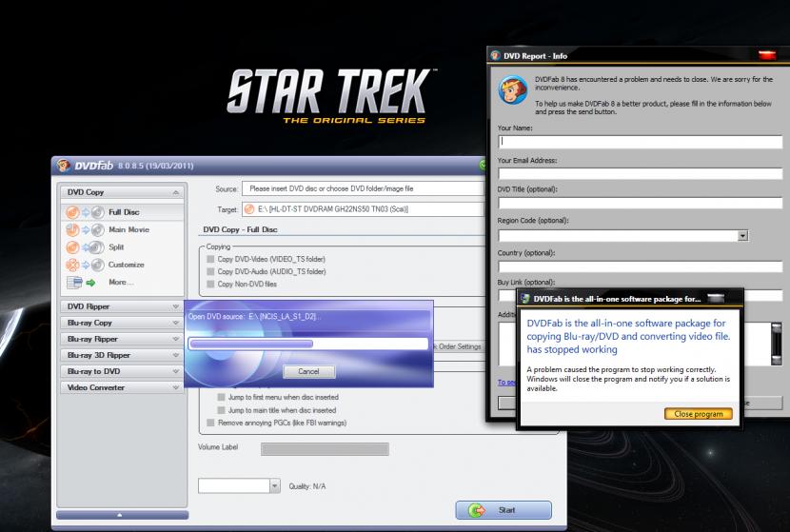Click Cancel in Open DVD source dialog
The image size is (790, 532).
pyautogui.click(x=308, y=371)
